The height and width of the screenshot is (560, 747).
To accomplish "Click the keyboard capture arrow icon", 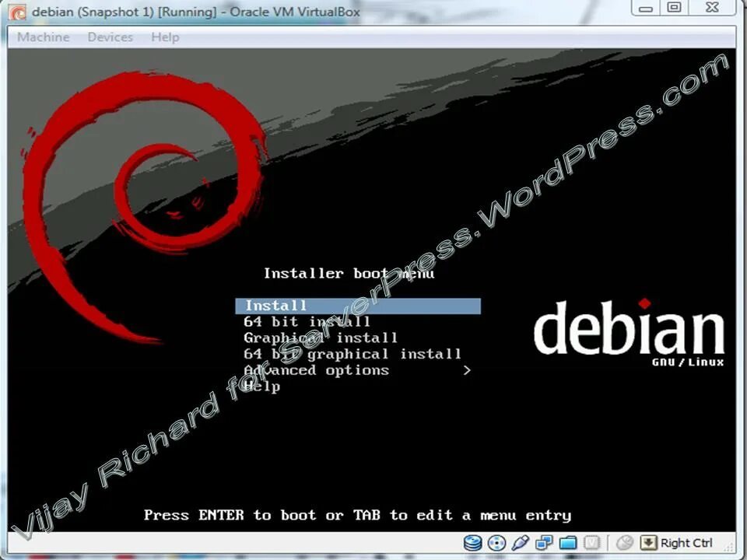I will (x=648, y=543).
